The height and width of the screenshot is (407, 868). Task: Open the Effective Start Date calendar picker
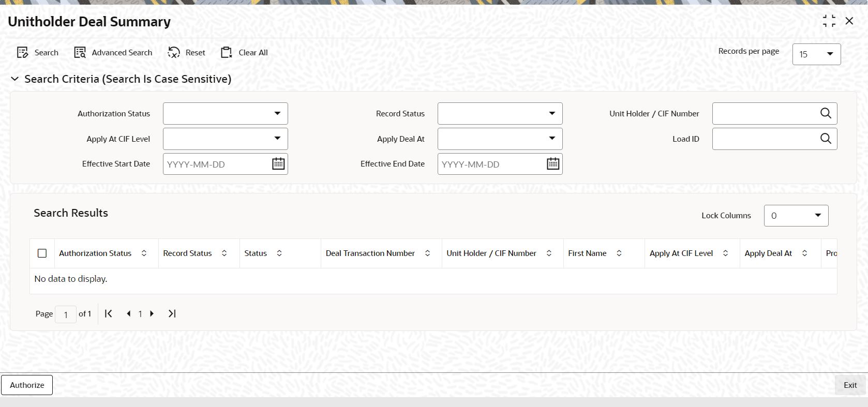[278, 164]
